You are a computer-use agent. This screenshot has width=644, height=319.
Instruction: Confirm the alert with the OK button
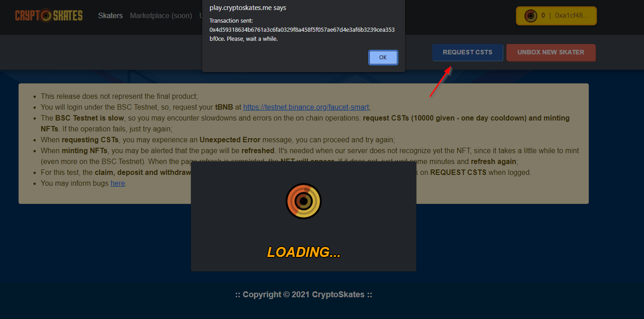pyautogui.click(x=383, y=58)
